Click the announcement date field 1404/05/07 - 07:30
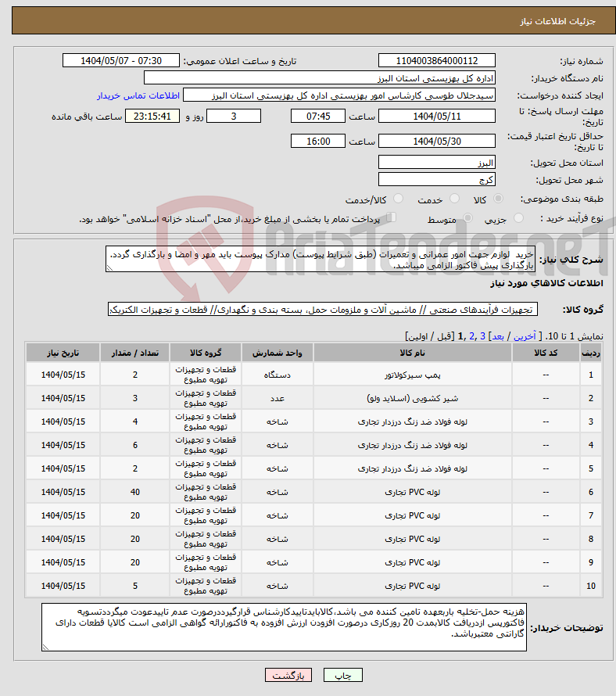Image resolution: width=616 pixels, height=696 pixels. 121,61
